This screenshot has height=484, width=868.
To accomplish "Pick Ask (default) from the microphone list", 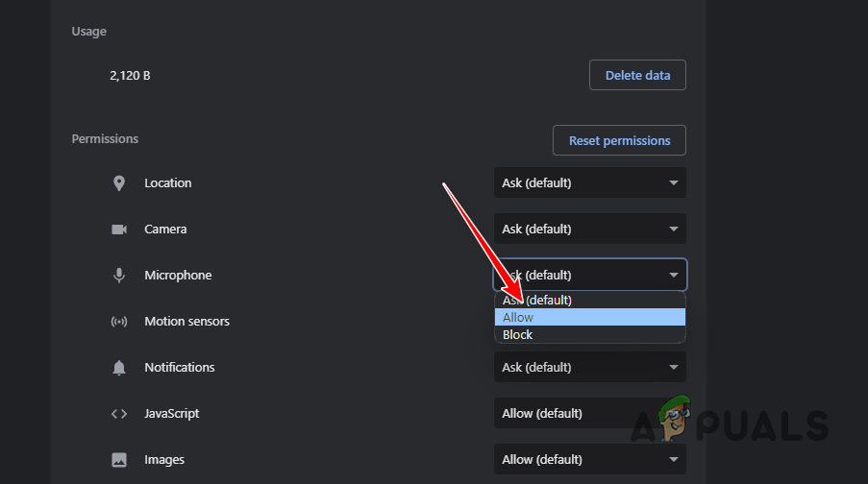I will (589, 301).
